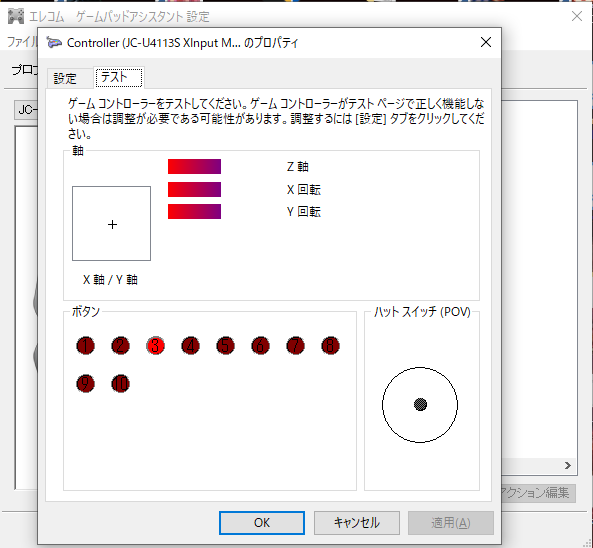The height and width of the screenshot is (548, 593).
Task: Confirm with the OK button
Action: click(262, 523)
